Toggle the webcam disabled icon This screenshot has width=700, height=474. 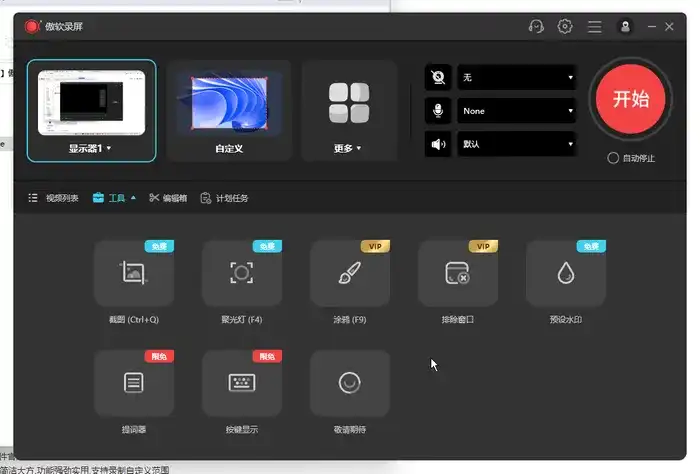[x=438, y=77]
